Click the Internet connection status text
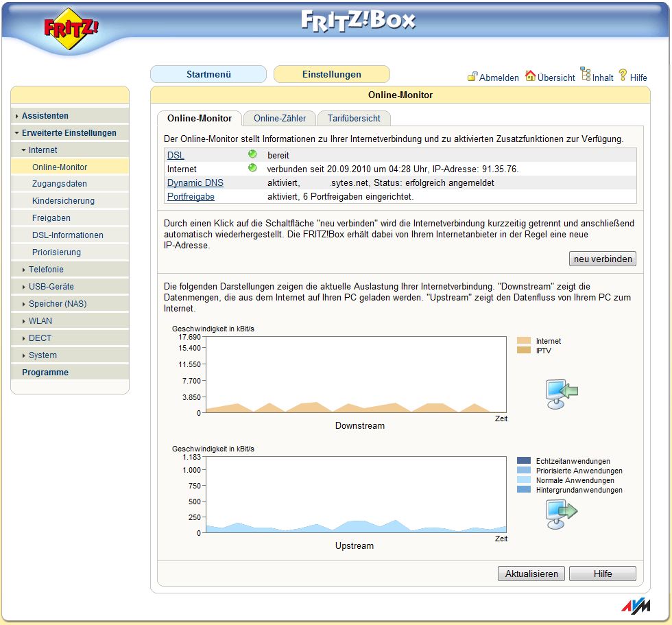The image size is (672, 625). 392,169
